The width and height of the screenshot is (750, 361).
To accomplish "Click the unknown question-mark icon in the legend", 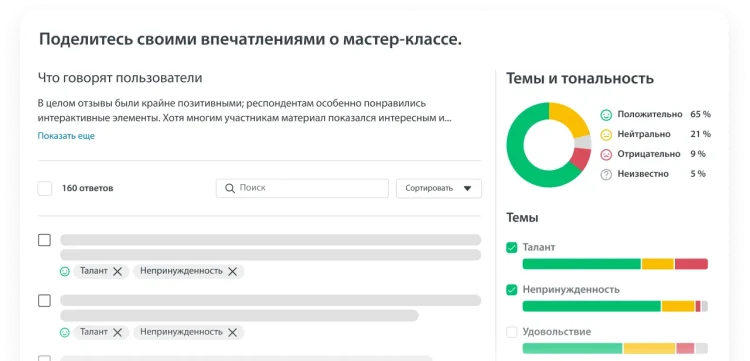I will (x=606, y=175).
